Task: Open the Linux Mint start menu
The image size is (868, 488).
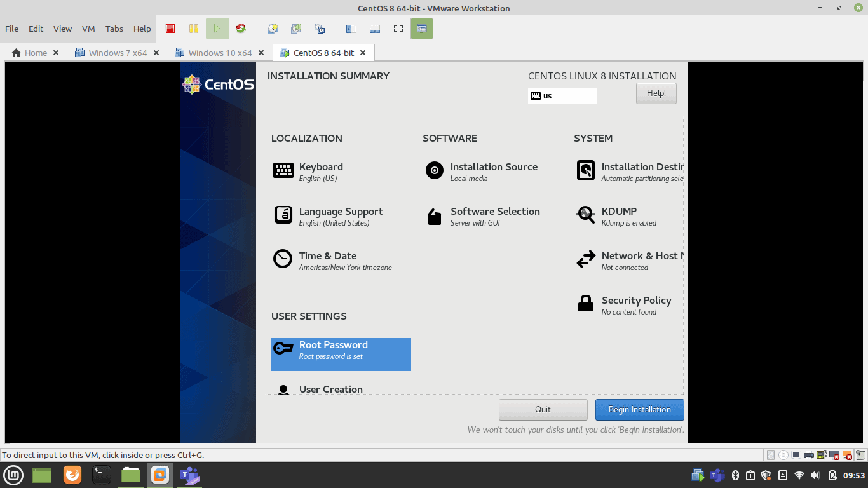Action: pos(14,475)
